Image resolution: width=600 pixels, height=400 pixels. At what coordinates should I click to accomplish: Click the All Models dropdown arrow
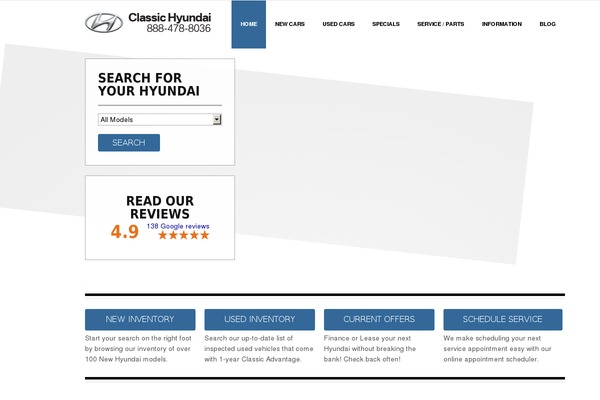(x=217, y=119)
